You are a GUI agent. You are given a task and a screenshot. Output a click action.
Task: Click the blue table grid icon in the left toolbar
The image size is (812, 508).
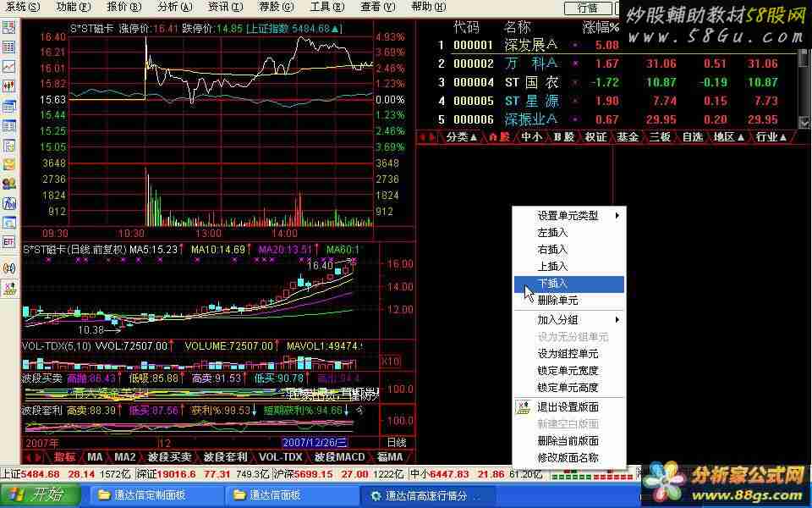coord(8,47)
